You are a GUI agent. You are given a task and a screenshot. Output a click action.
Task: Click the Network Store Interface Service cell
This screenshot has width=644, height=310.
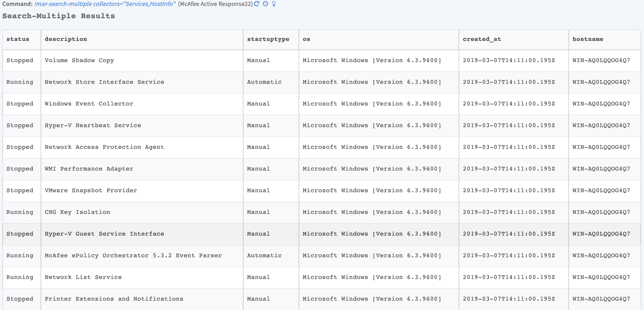[104, 82]
